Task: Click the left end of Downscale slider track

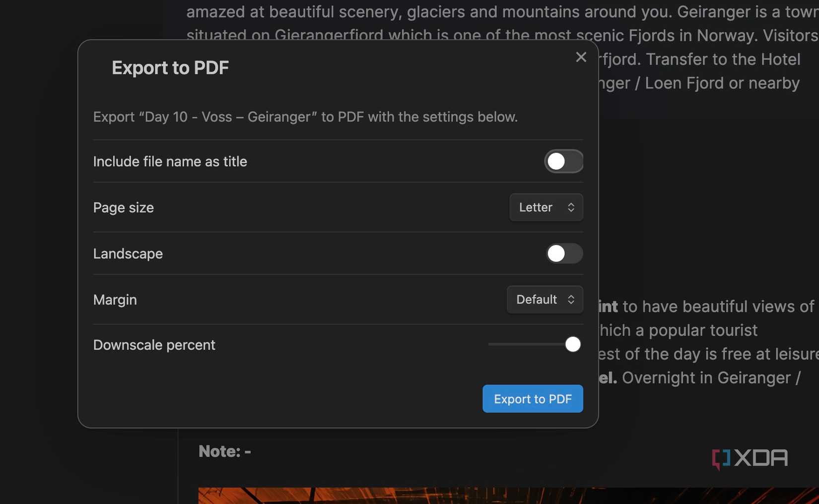Action: (491, 344)
